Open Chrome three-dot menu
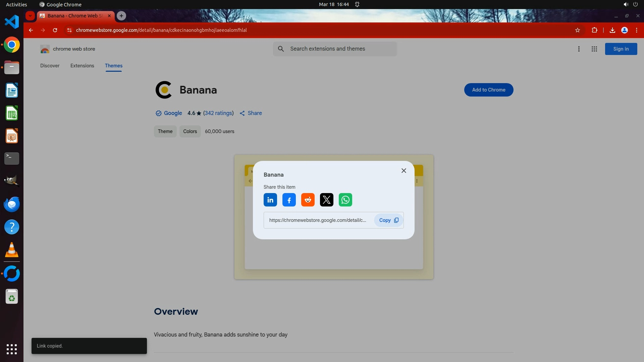The width and height of the screenshot is (644, 362). pyautogui.click(x=636, y=30)
